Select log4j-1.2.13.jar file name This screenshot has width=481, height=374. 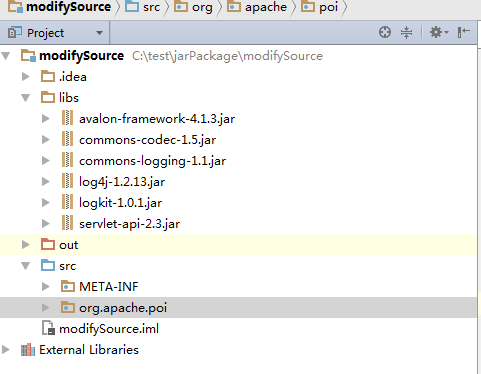[x=122, y=182]
